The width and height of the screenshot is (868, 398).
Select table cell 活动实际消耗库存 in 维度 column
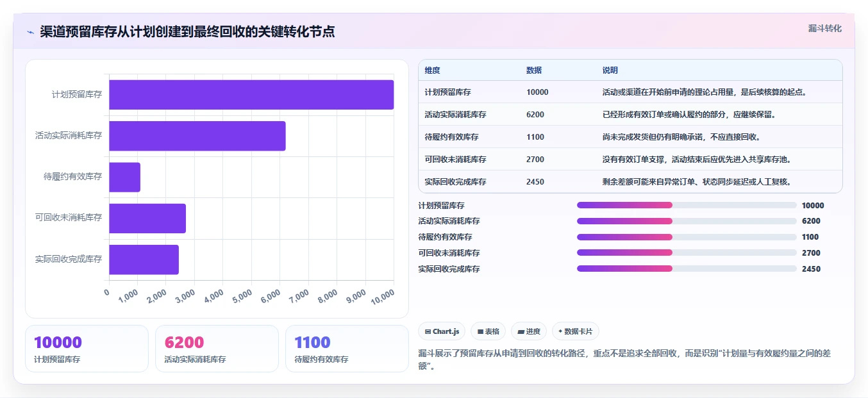pos(455,115)
